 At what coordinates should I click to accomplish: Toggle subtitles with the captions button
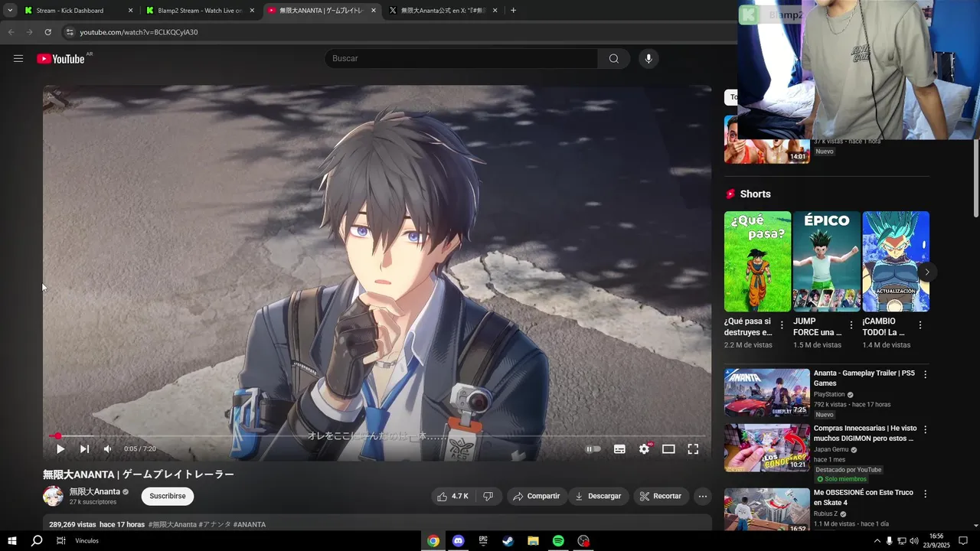(619, 449)
